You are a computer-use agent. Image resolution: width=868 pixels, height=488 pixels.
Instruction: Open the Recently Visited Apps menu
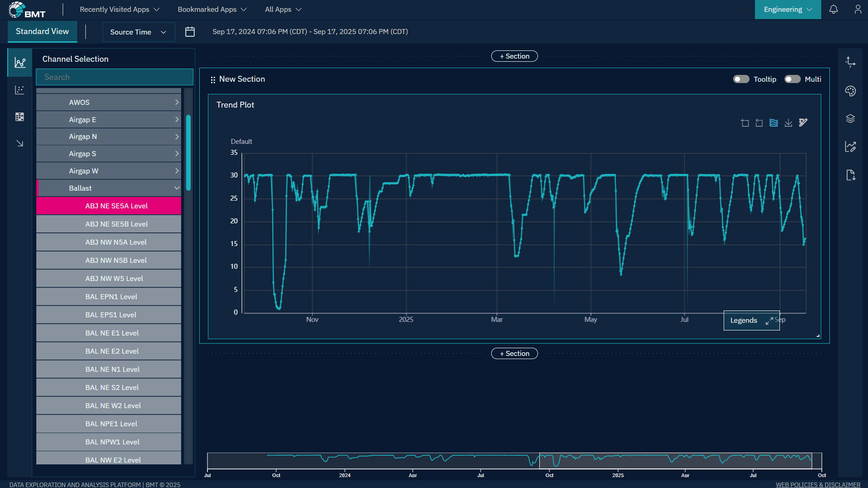coord(119,10)
